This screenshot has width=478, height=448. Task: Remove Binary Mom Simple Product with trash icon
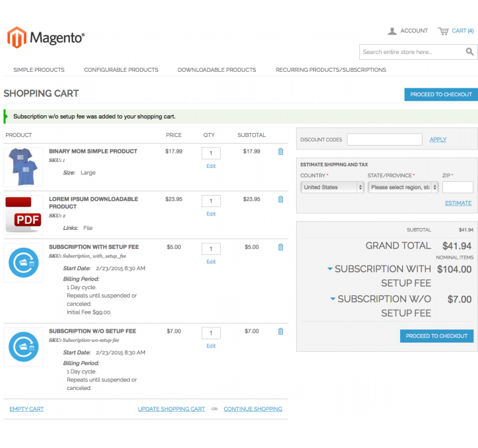pos(280,152)
